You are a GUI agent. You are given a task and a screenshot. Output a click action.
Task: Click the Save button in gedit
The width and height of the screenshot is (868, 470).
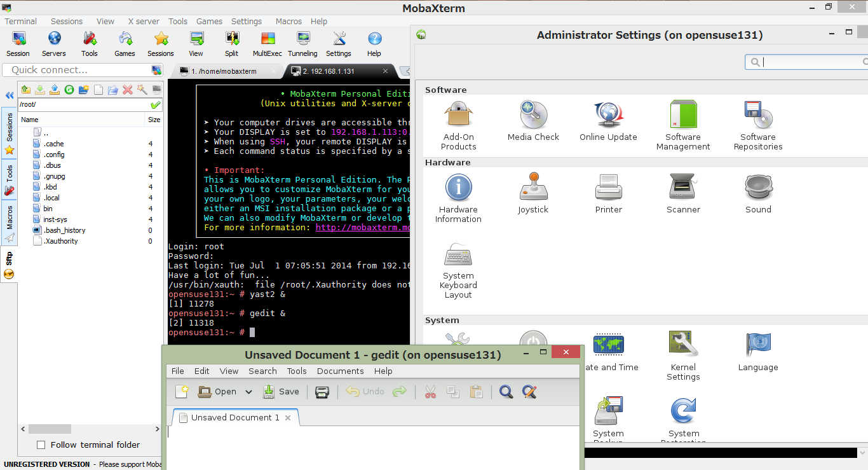pyautogui.click(x=281, y=392)
